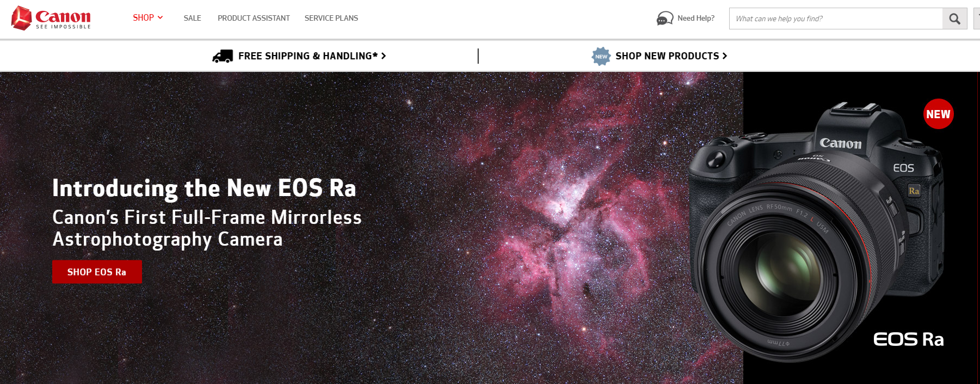Viewport: 980px width, 384px height.
Task: Click the 'Introducing the New EOS Ra' headline
Action: coord(204,188)
